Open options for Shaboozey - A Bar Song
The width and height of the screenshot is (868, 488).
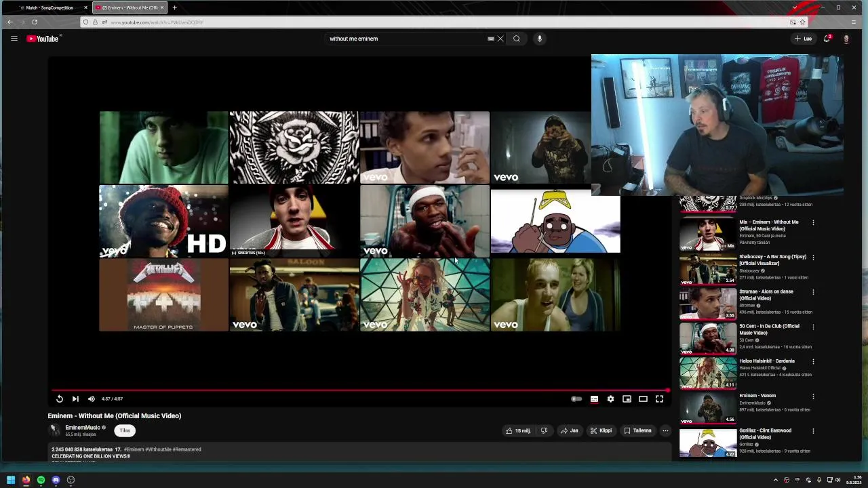pyautogui.click(x=813, y=258)
